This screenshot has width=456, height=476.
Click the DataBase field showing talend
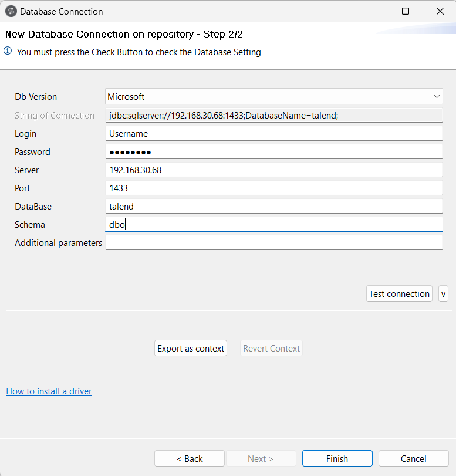[x=273, y=205]
